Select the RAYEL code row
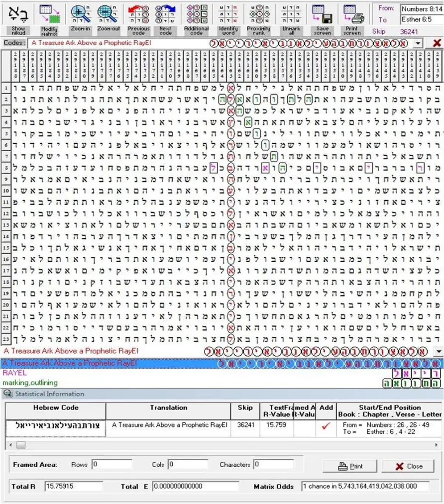 click(222, 373)
